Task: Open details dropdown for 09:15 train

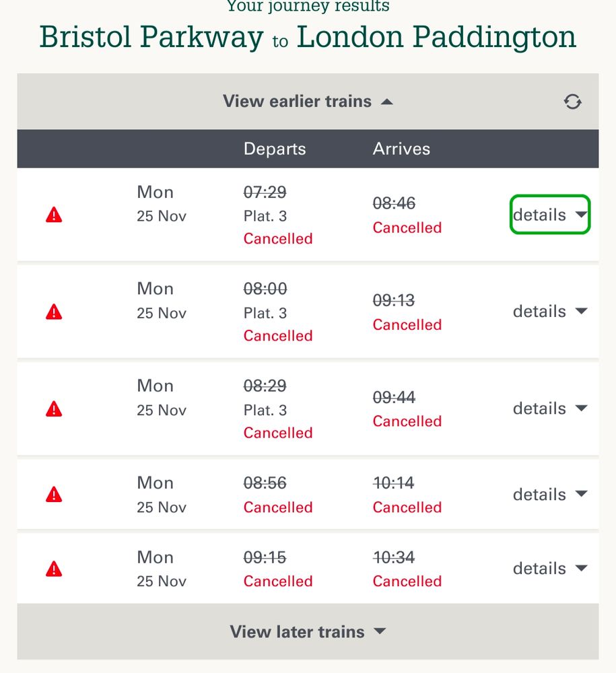Action: pos(550,568)
